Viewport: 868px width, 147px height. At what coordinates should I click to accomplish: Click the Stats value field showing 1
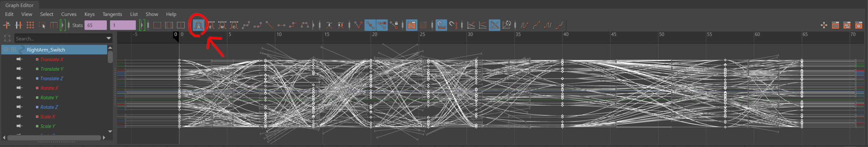click(123, 25)
